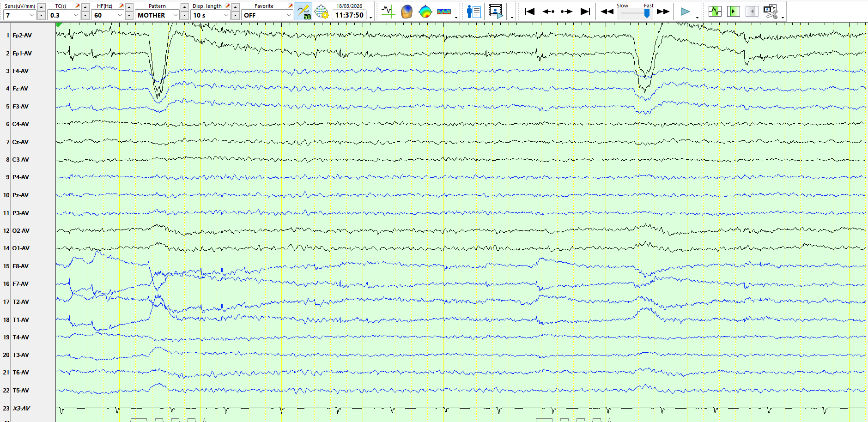Image resolution: width=868 pixels, height=422 pixels.
Task: Select the Pz-AV channel label
Action: tap(20, 195)
